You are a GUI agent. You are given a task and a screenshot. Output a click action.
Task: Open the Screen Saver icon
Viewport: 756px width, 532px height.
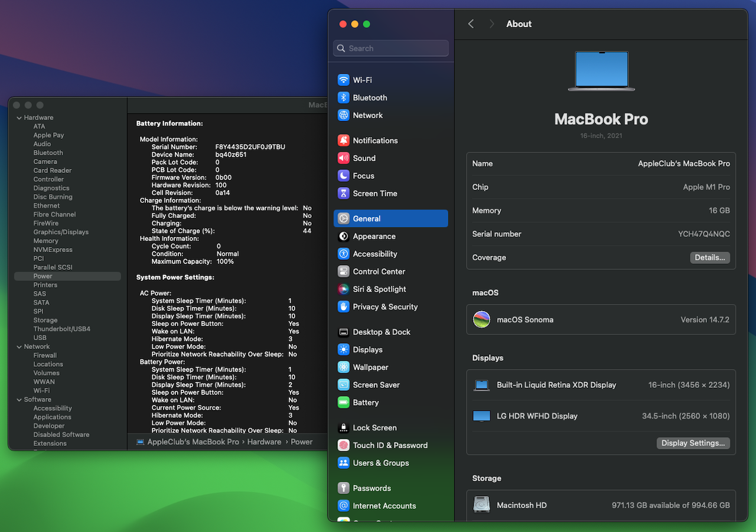(x=343, y=385)
